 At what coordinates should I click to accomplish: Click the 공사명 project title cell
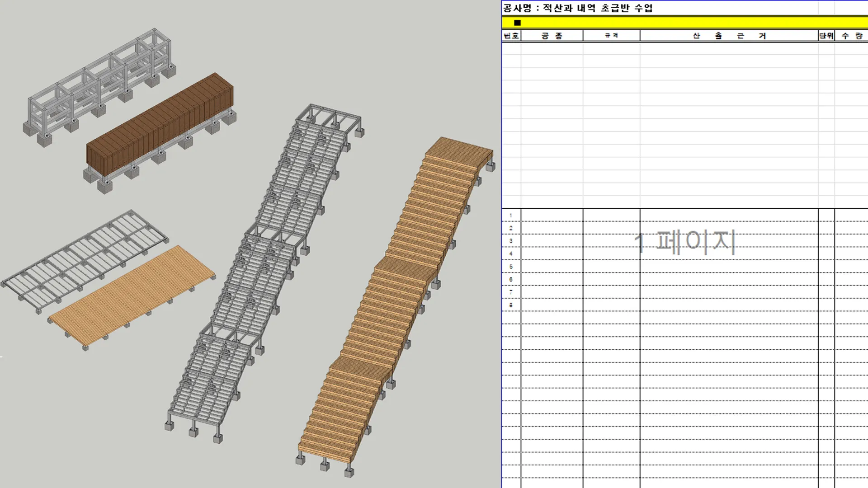578,8
